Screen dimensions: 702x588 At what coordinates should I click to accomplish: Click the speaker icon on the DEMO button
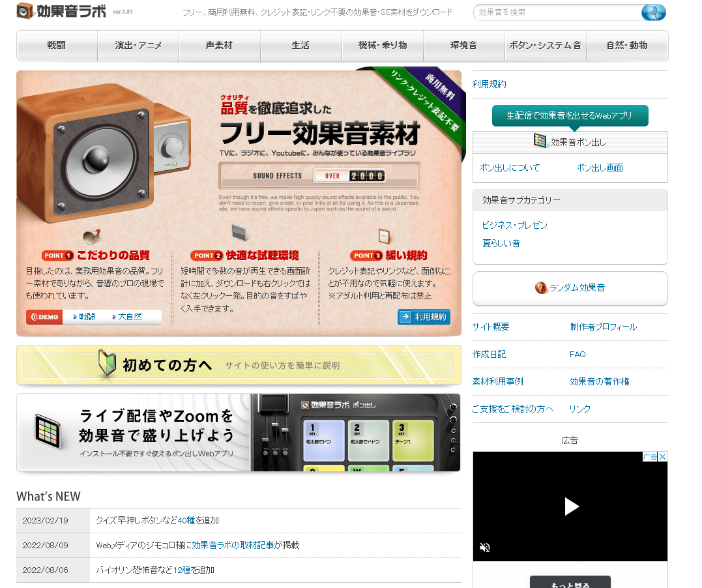click(x=35, y=316)
